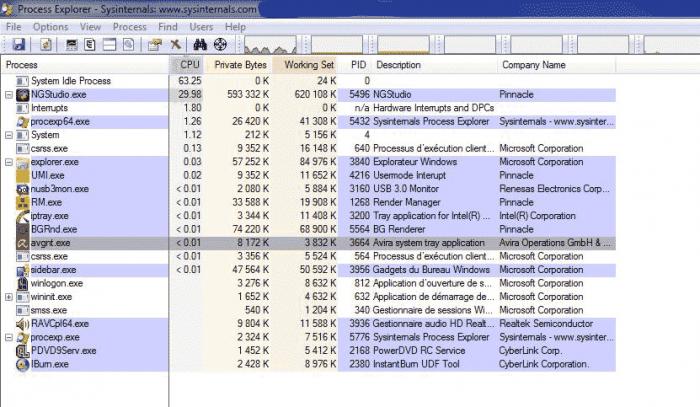Click the RM.exe process icon
Viewport: 700px width, 407px height.
pos(22,202)
